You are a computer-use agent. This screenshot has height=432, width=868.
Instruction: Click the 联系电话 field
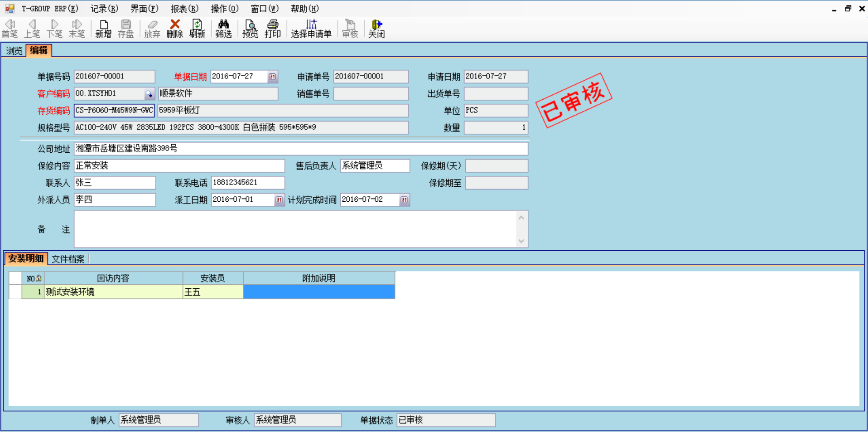coord(248,183)
